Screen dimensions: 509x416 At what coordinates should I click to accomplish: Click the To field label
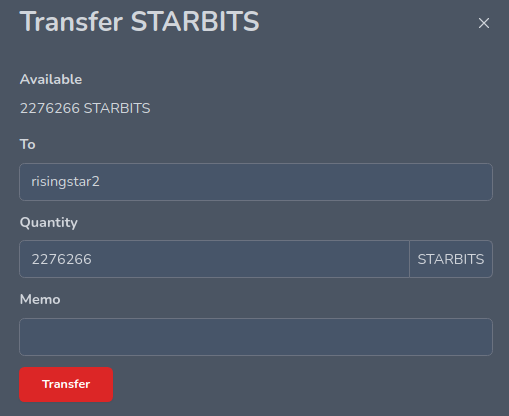(28, 144)
